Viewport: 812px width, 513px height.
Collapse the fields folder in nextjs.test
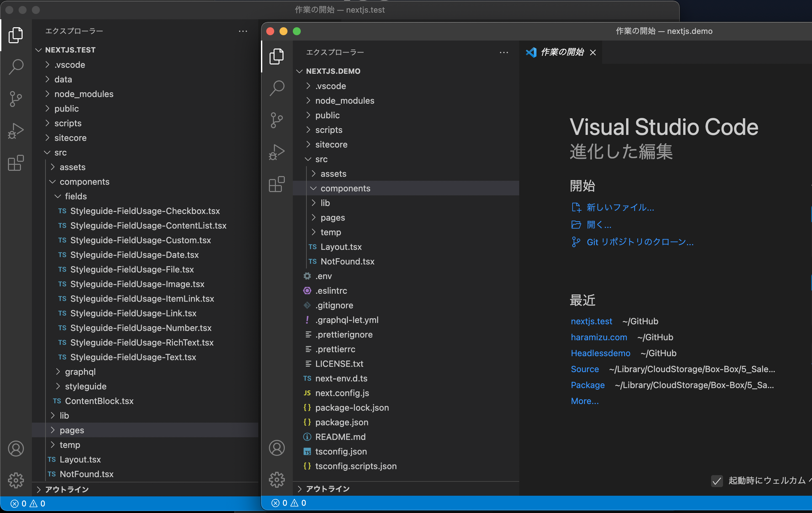[x=145, y=196]
